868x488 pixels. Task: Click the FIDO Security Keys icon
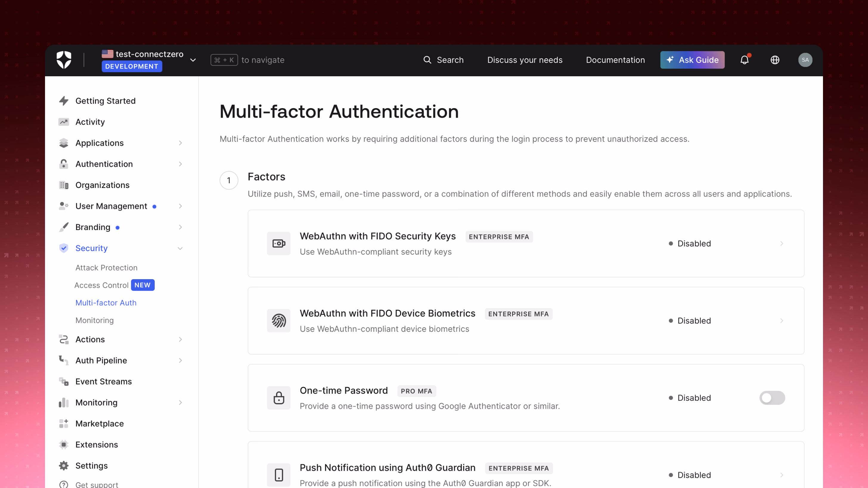point(279,243)
